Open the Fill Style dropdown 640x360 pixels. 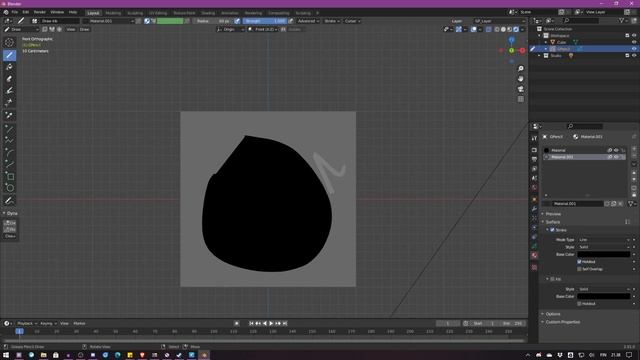coord(604,289)
